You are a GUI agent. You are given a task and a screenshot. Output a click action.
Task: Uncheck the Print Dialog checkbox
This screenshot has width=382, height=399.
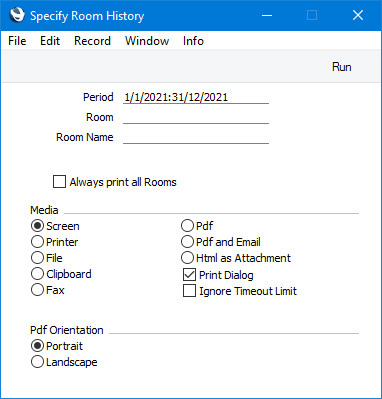[x=189, y=275]
